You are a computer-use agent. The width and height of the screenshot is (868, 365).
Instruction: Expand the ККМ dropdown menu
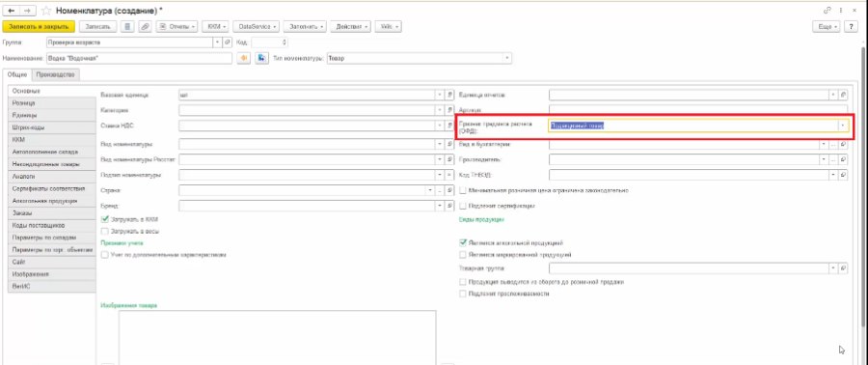click(216, 27)
